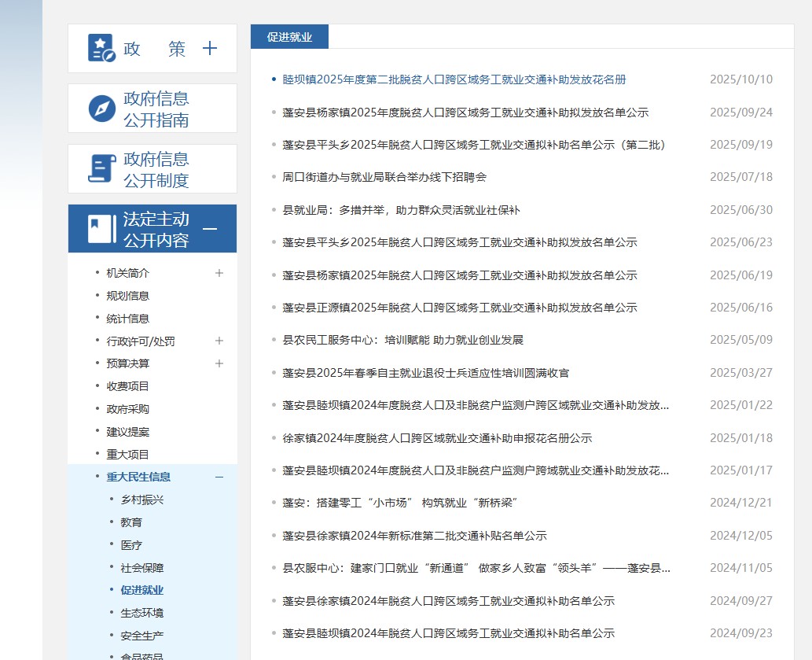
Task: Open the 蓬安：搭建零工“小市场” article
Action: coord(399,503)
